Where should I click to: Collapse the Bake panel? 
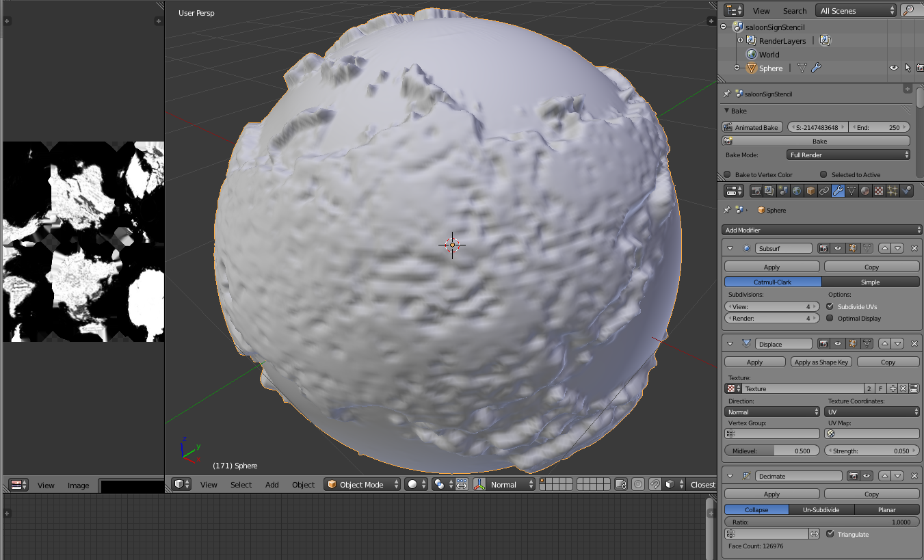(x=726, y=111)
